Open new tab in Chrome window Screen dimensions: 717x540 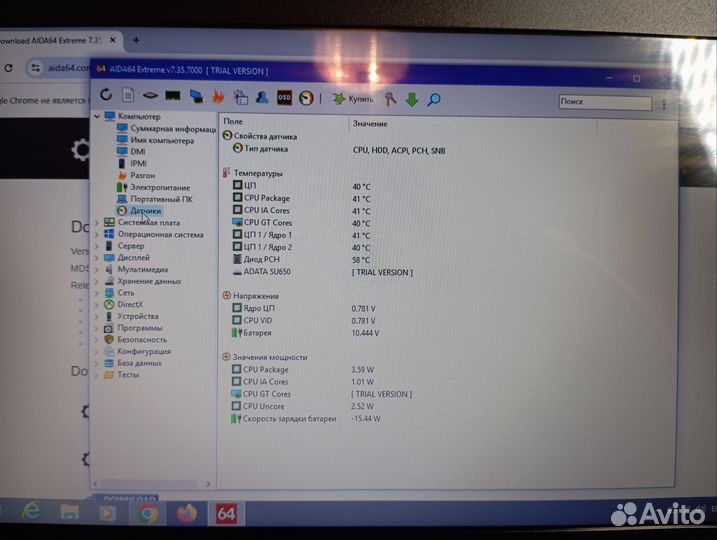coord(136,40)
